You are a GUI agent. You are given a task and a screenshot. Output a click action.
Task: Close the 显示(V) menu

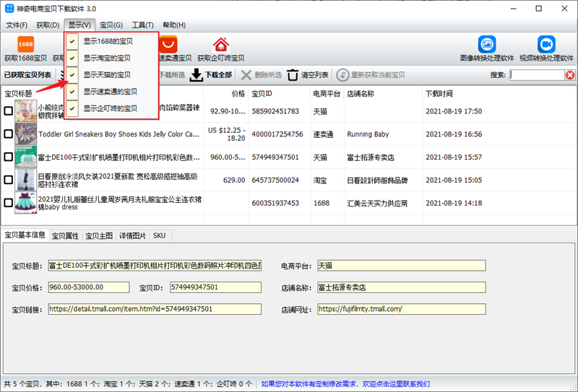[x=79, y=25]
